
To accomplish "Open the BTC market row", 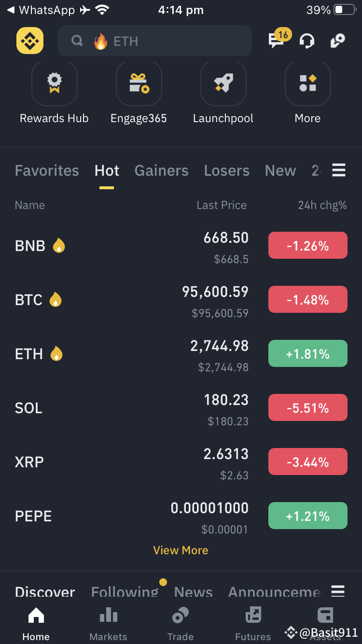I will point(181,300).
